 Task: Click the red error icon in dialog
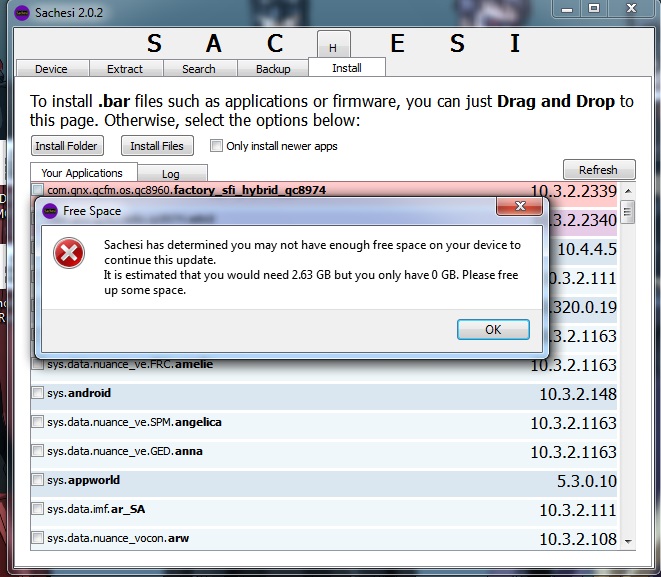tap(69, 254)
